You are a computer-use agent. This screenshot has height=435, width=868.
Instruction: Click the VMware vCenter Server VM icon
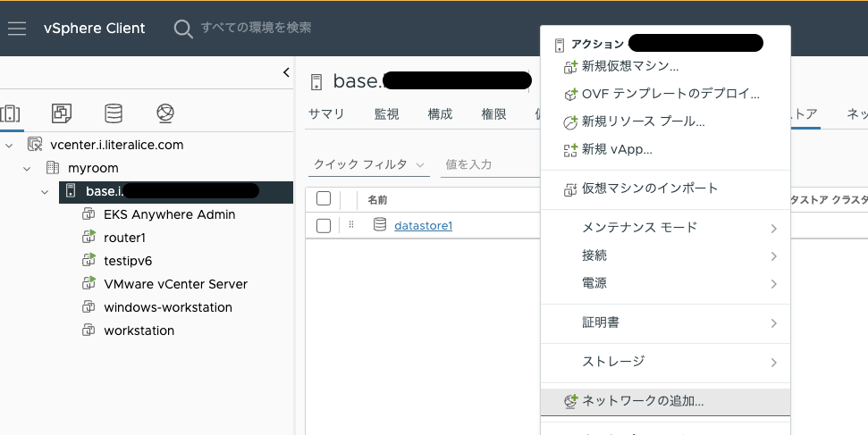[88, 283]
